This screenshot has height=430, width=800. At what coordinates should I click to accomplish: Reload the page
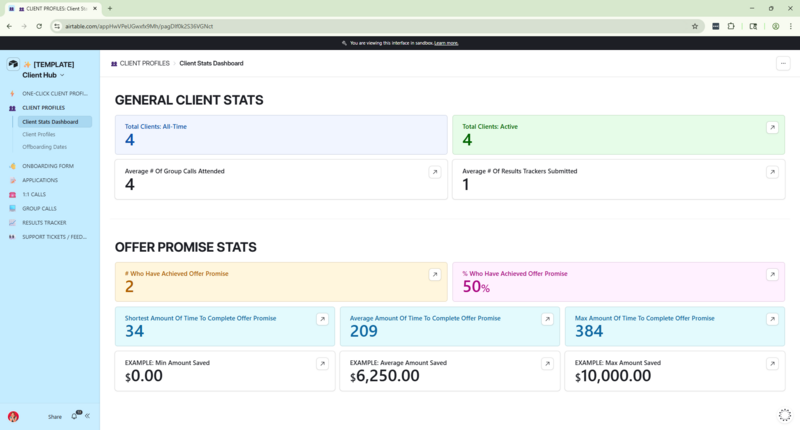tap(39, 26)
